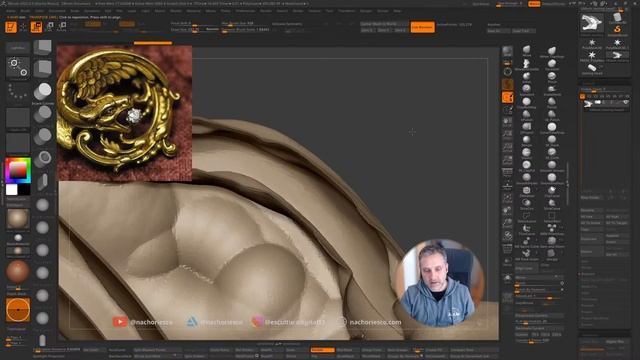Click the dragon brooch reference image

pyautogui.click(x=124, y=113)
